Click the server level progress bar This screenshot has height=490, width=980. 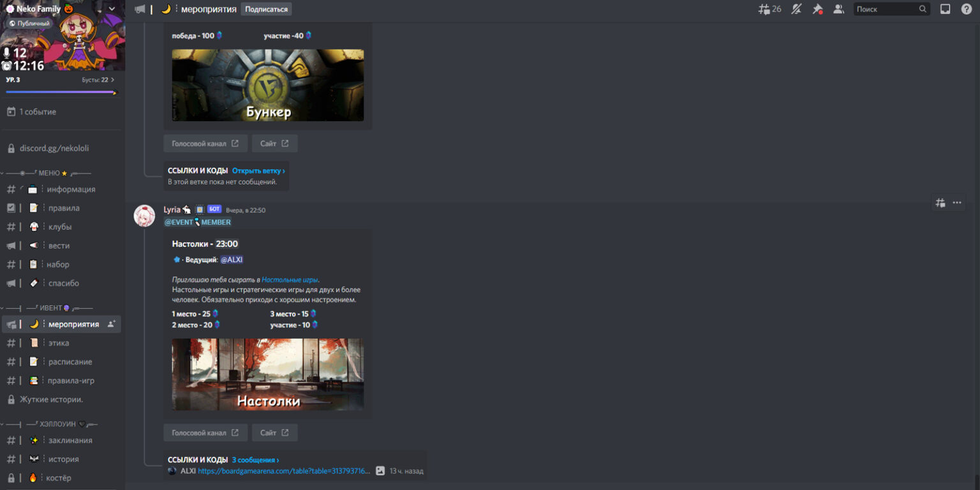[61, 91]
